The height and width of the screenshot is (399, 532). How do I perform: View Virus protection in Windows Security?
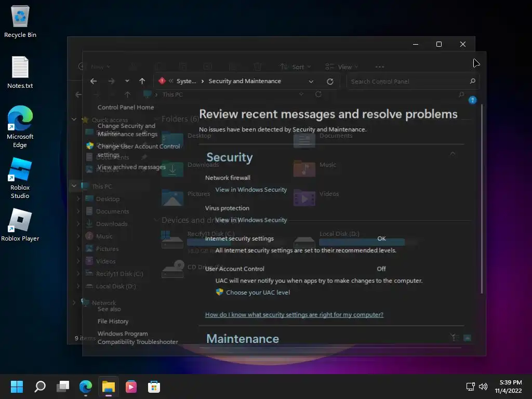coord(251,220)
